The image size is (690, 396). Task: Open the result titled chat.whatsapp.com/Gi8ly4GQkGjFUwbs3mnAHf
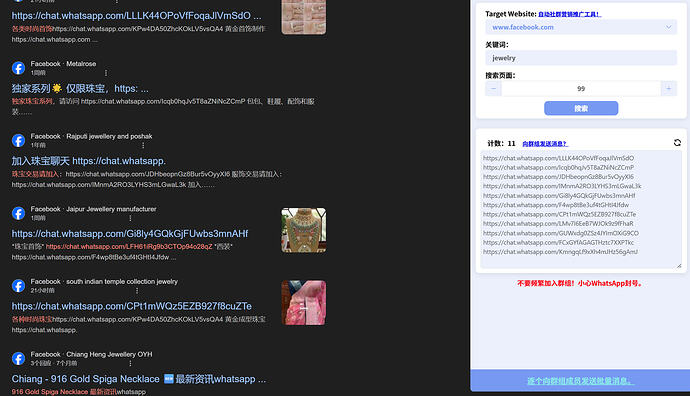click(130, 234)
